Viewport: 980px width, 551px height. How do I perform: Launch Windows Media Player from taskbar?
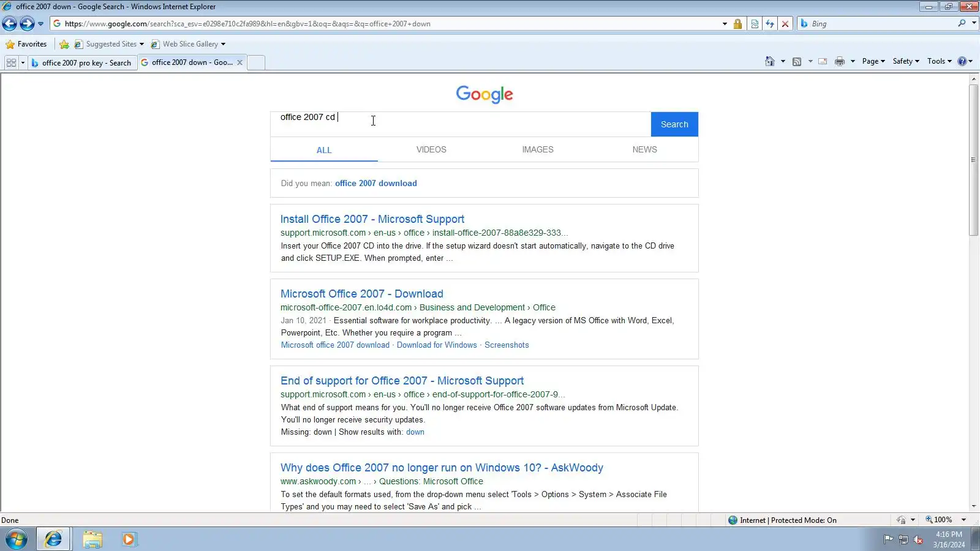[x=129, y=539]
